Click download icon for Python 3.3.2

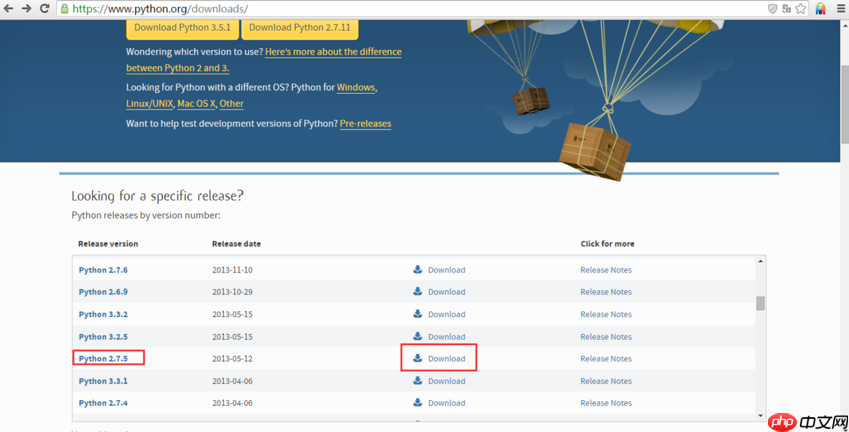click(x=417, y=313)
